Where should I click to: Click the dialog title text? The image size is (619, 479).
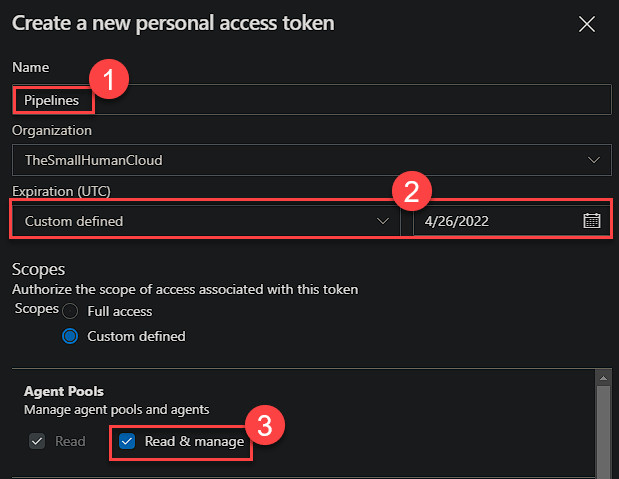pos(173,22)
